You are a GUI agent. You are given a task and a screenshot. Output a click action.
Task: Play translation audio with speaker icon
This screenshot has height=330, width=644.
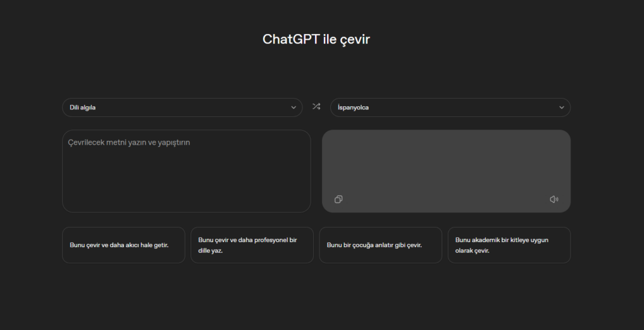pos(554,199)
